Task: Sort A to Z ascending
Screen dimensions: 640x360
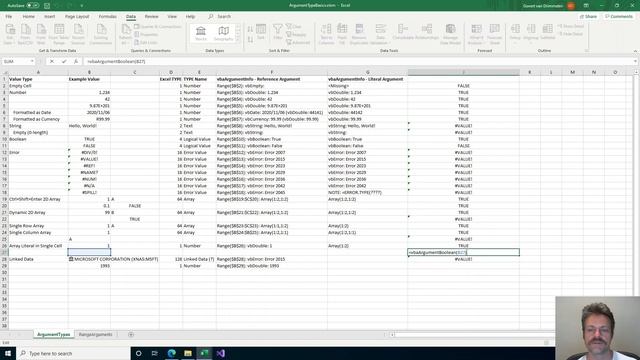Action: click(x=250, y=29)
